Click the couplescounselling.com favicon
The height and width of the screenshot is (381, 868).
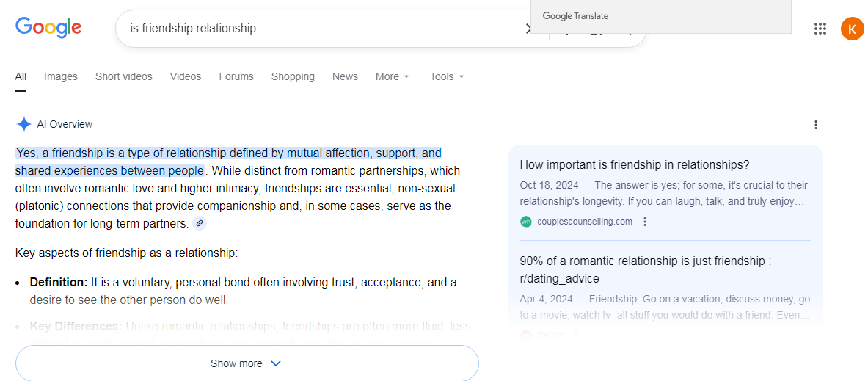(x=526, y=222)
